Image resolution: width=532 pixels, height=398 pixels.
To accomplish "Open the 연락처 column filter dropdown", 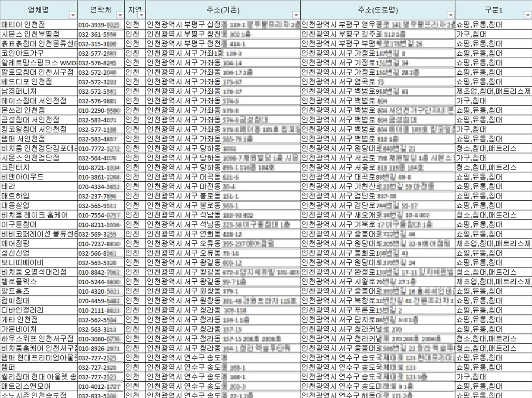I will tap(120, 15).
